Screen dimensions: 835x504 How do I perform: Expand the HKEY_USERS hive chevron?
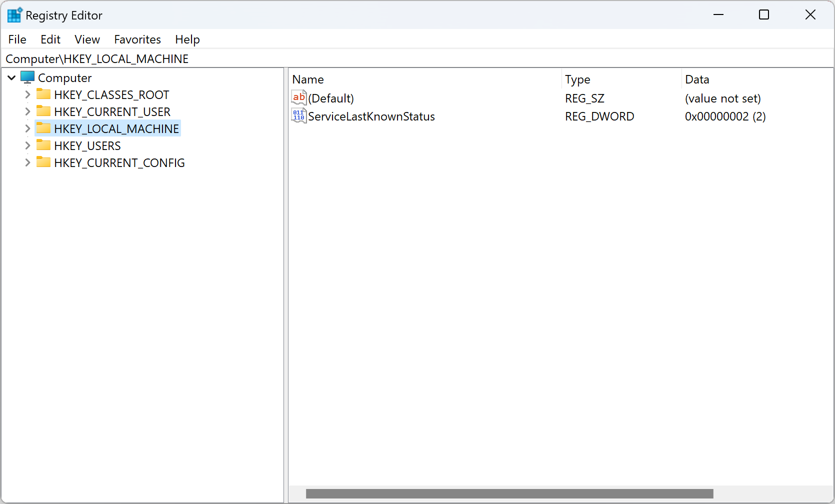[x=27, y=145]
